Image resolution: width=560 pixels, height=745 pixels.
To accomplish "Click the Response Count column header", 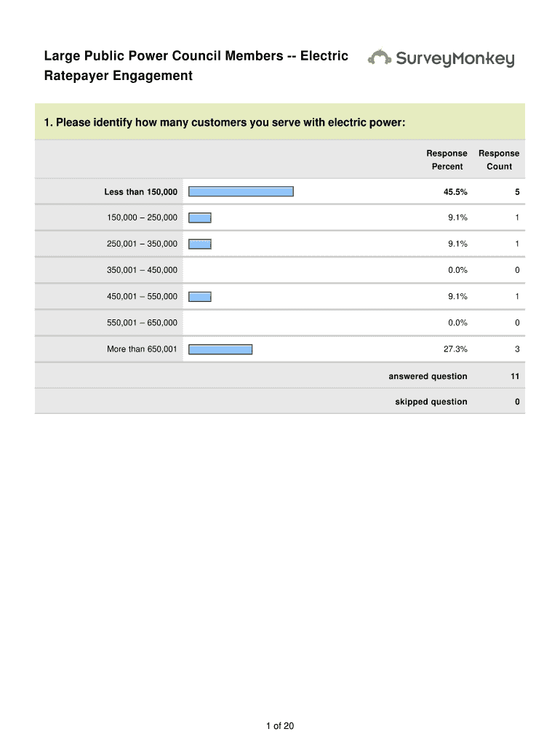I will (499, 160).
